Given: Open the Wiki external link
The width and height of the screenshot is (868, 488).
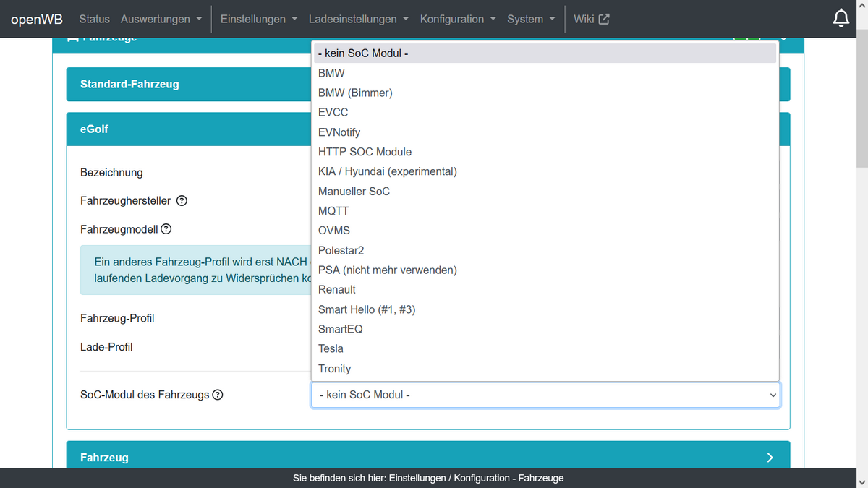Looking at the screenshot, I should [592, 19].
